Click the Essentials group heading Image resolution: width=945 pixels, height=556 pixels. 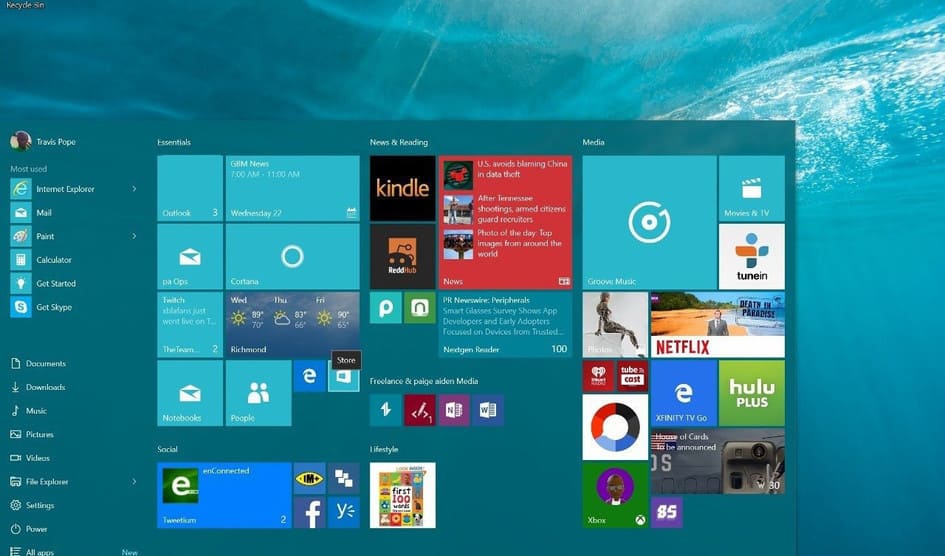pos(174,142)
